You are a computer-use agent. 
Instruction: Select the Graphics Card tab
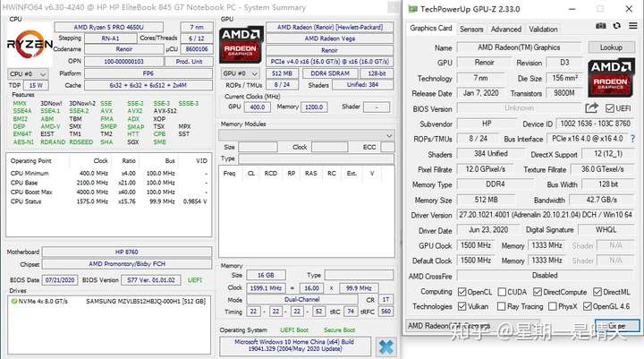[430, 29]
